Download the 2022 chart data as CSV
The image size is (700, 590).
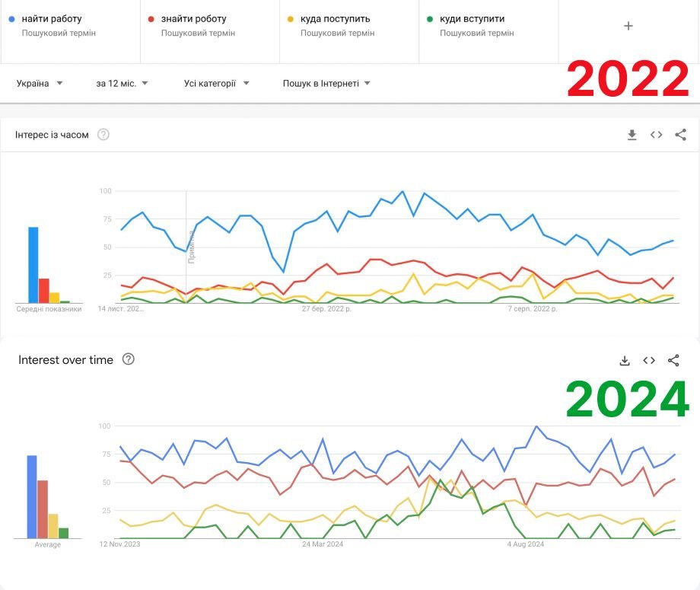632,135
